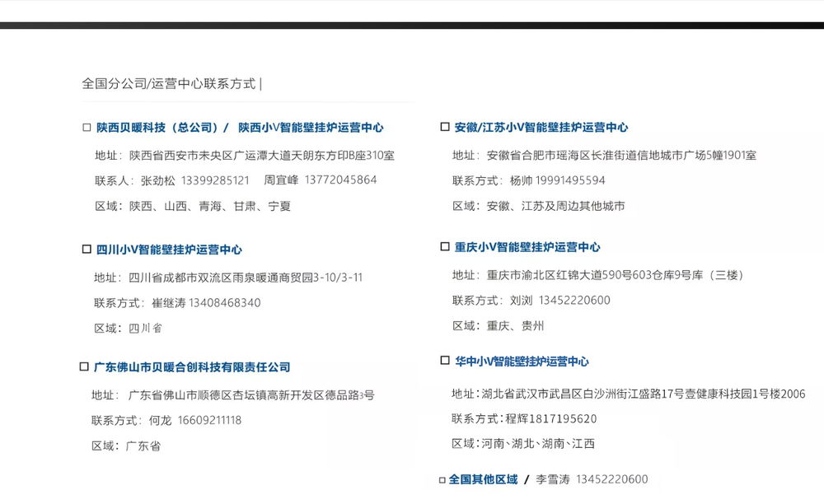Click the 陕西小V智能壁挂炉运营中心 heading
The width and height of the screenshot is (824, 504).
tap(311, 128)
